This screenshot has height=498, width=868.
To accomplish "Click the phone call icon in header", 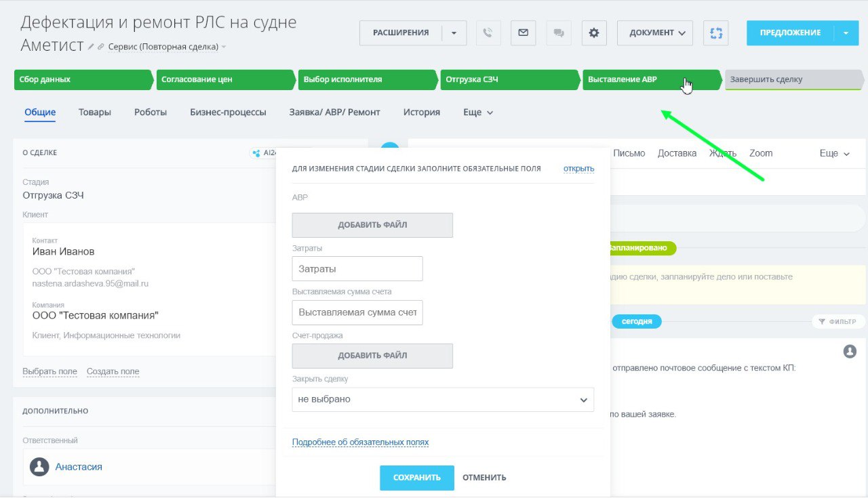I will pos(488,33).
